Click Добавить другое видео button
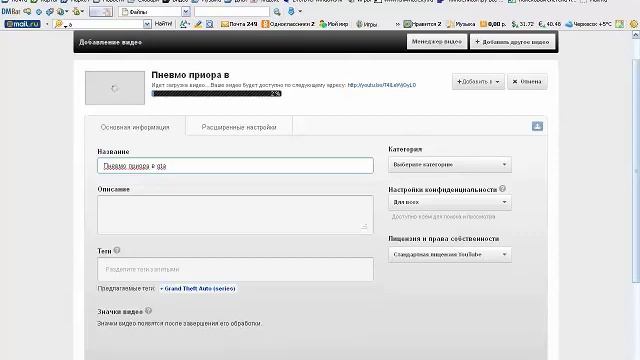Screen dimensions: 640x360 (x=513, y=42)
